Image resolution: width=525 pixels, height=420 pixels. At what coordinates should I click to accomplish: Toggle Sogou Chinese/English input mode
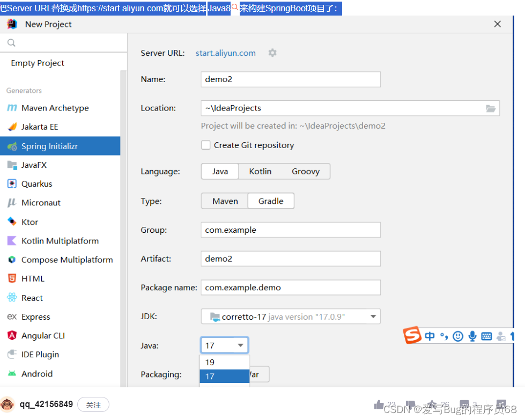tap(430, 336)
